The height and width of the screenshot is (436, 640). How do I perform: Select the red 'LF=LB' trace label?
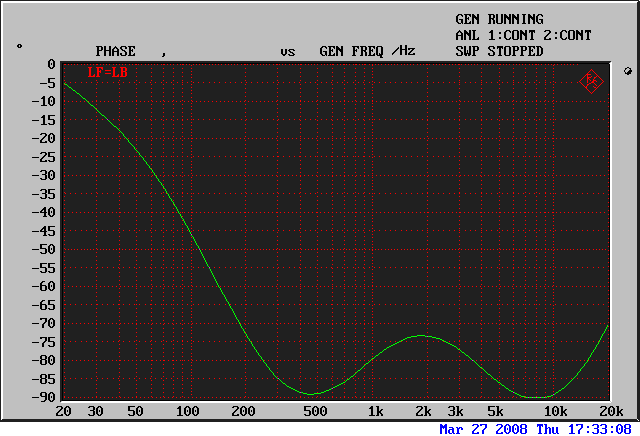(x=108, y=73)
